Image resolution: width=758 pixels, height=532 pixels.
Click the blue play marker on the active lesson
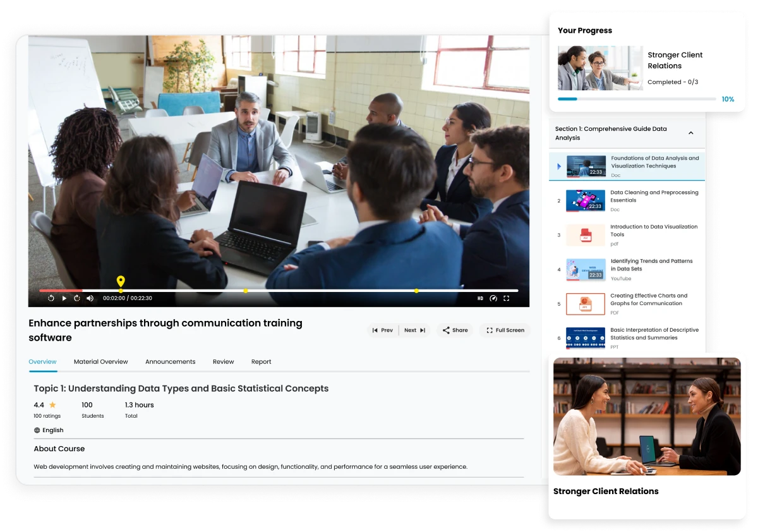(x=558, y=166)
